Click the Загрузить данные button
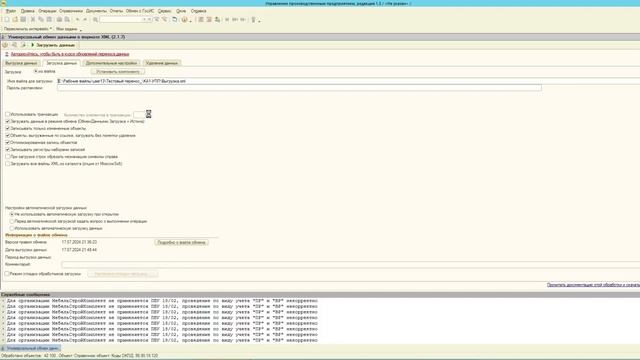The image size is (640, 360). [x=53, y=45]
